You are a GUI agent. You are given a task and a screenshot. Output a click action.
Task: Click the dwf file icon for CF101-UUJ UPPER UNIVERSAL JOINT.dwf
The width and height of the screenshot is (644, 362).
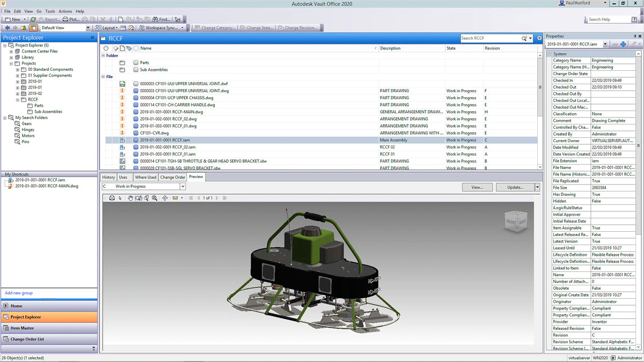122,84
